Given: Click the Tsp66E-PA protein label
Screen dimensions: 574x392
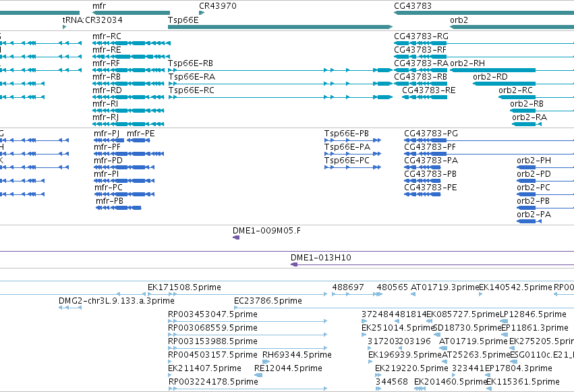Looking at the screenshot, I should coord(347,147).
